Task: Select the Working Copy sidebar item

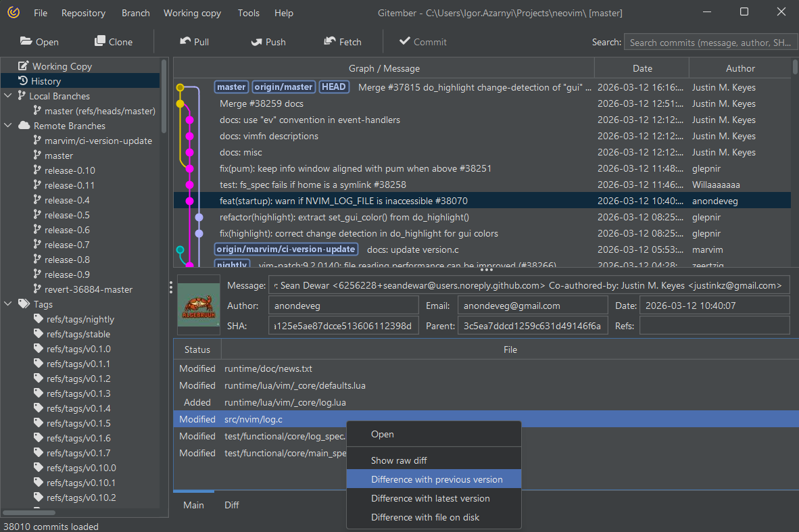Action: click(62, 66)
